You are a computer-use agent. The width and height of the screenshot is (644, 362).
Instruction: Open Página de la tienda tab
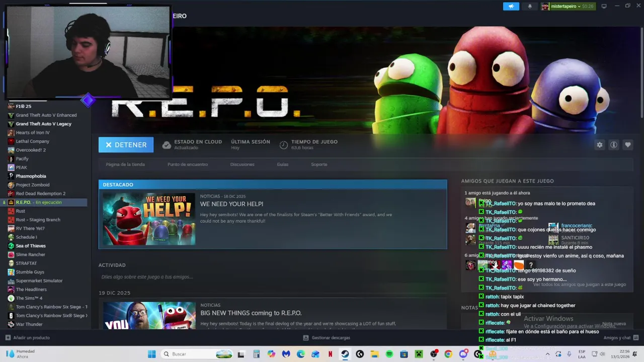pos(125,164)
